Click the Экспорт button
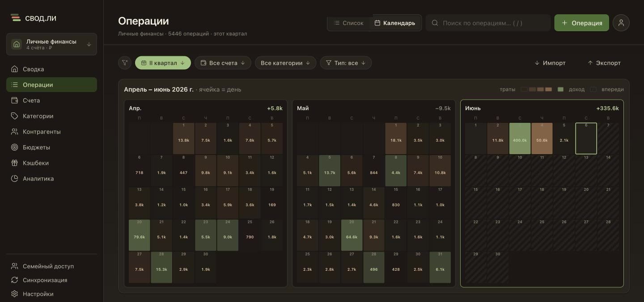 [x=604, y=63]
